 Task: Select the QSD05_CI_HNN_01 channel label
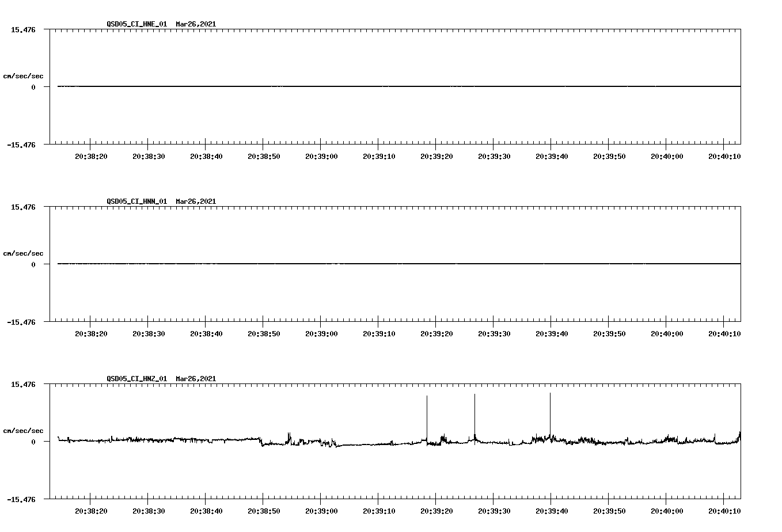coord(136,202)
